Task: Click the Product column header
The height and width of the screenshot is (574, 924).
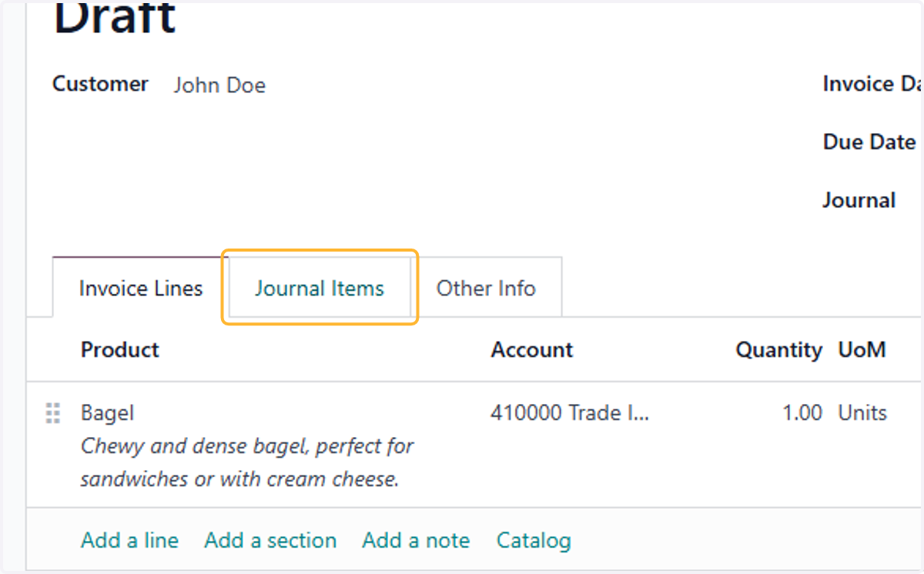Action: pyautogui.click(x=120, y=349)
